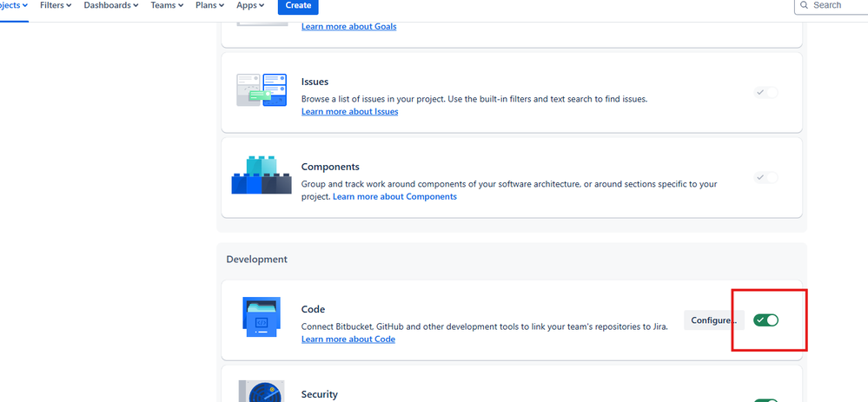Image resolution: width=868 pixels, height=402 pixels.
Task: Click the Issues feature illustration icon
Action: coord(262,89)
